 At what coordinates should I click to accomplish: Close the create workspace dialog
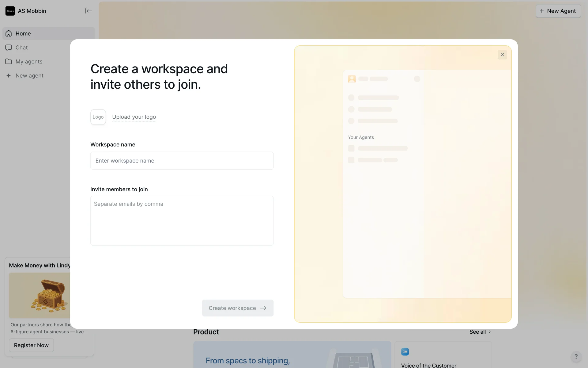(x=502, y=55)
